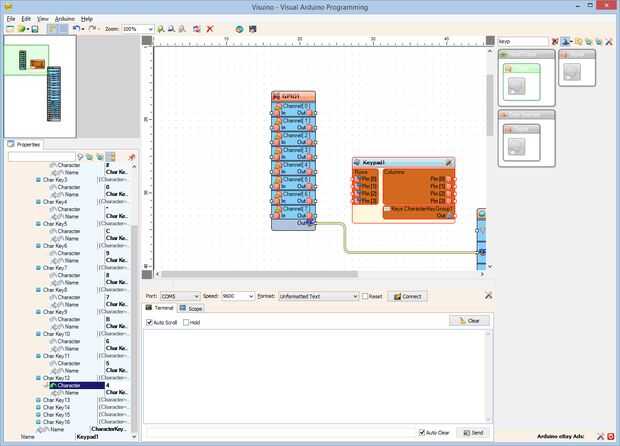Click the yellow category icon in component toolbox toolbar

click(579, 41)
